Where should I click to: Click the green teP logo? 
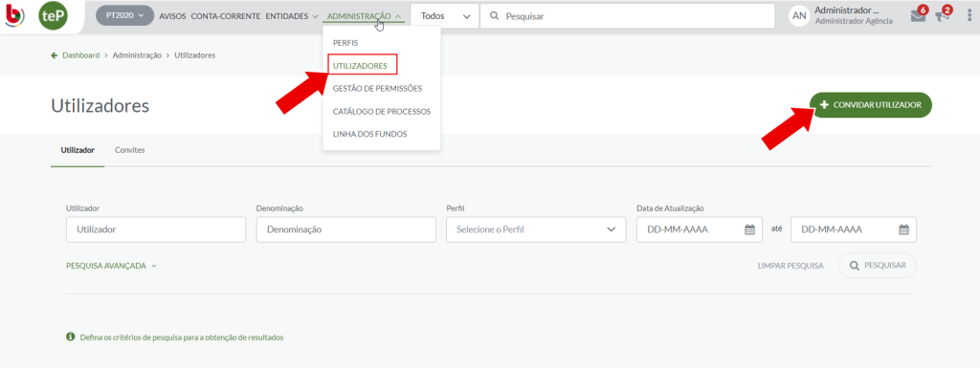[54, 16]
